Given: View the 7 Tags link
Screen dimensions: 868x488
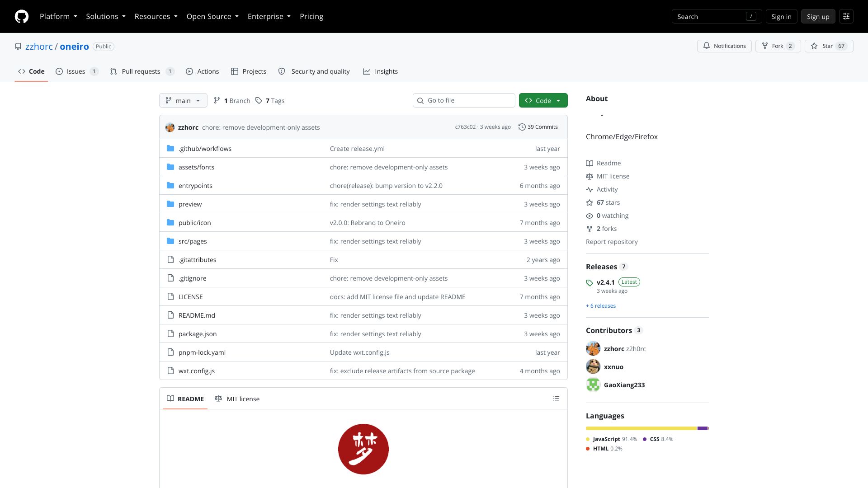Looking at the screenshot, I should coord(270,100).
